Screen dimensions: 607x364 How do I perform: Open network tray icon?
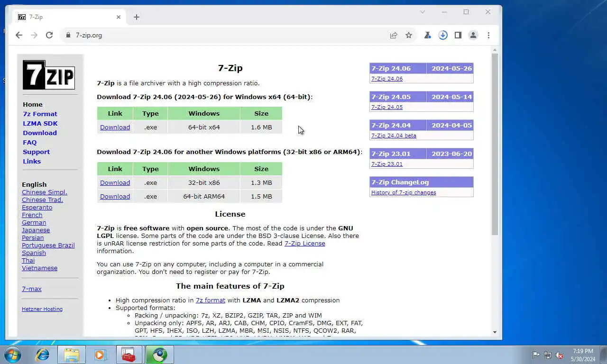[548, 355]
